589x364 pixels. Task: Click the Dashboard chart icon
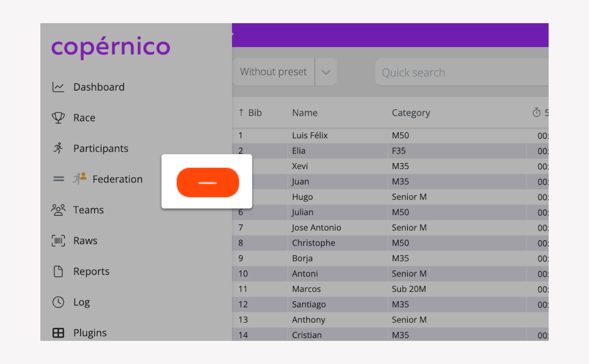tap(58, 87)
